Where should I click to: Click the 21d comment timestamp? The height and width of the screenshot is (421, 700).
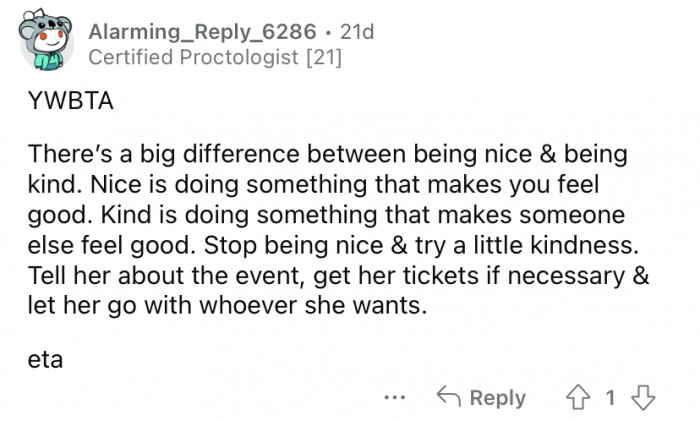(356, 32)
